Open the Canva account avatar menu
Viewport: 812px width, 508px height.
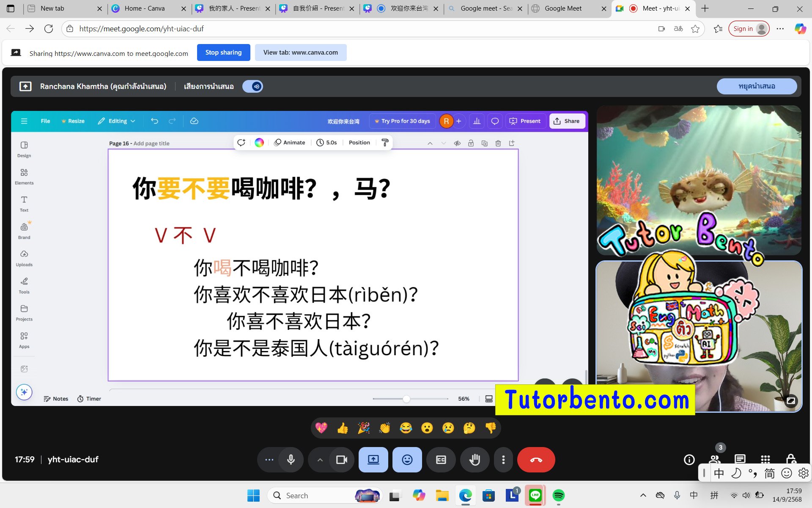click(x=446, y=121)
